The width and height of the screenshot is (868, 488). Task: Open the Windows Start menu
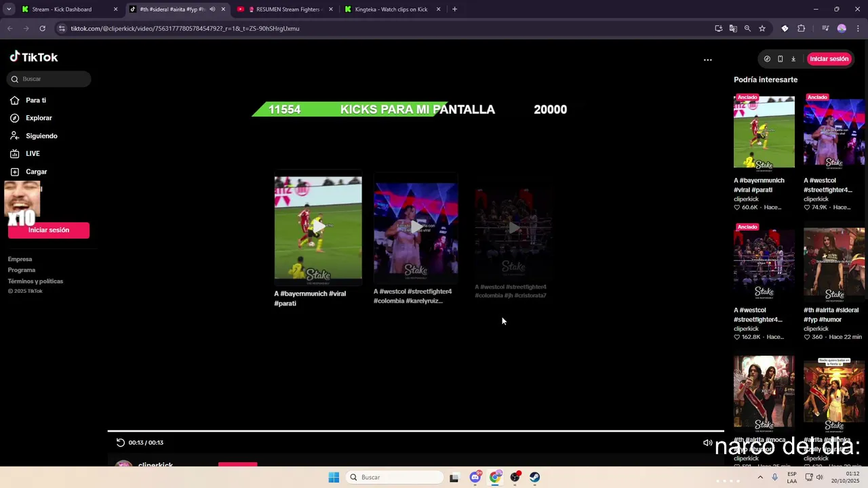(334, 477)
